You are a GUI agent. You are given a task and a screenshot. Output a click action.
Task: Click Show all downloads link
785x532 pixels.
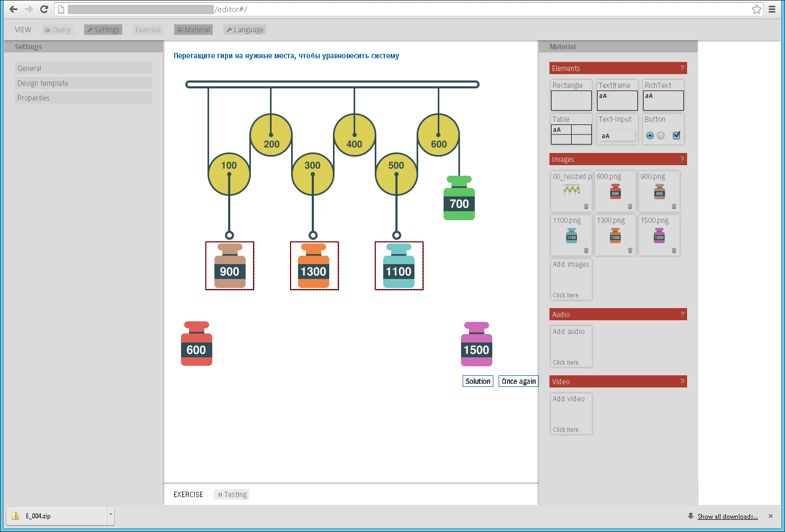(x=727, y=517)
